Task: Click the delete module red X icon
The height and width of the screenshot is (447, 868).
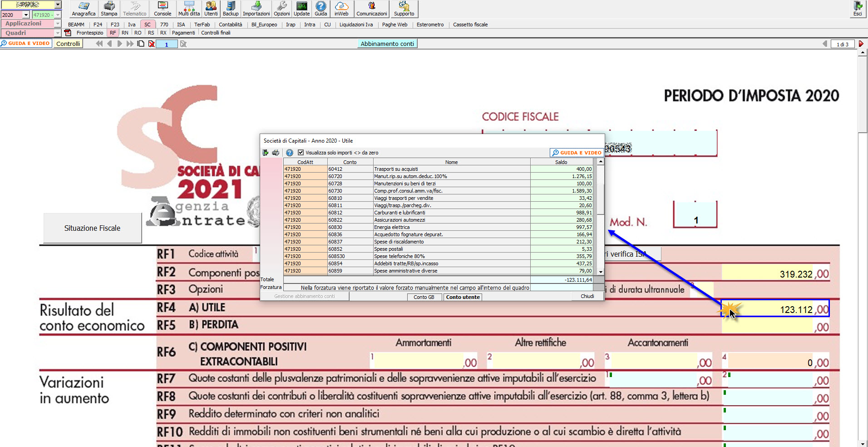Action: coord(152,44)
